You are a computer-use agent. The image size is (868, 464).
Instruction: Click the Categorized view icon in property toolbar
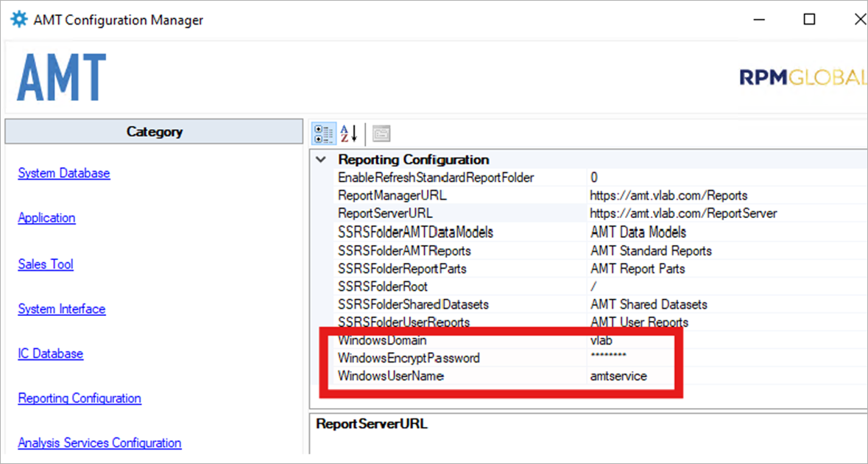pos(324,133)
